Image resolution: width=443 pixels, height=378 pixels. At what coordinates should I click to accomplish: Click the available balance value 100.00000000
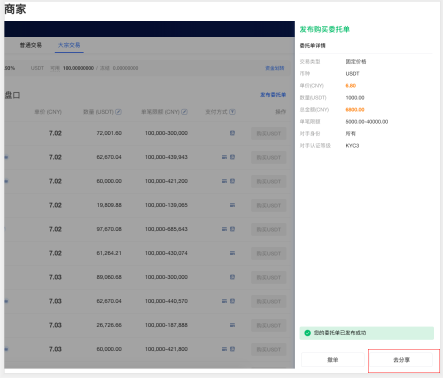coord(78,68)
